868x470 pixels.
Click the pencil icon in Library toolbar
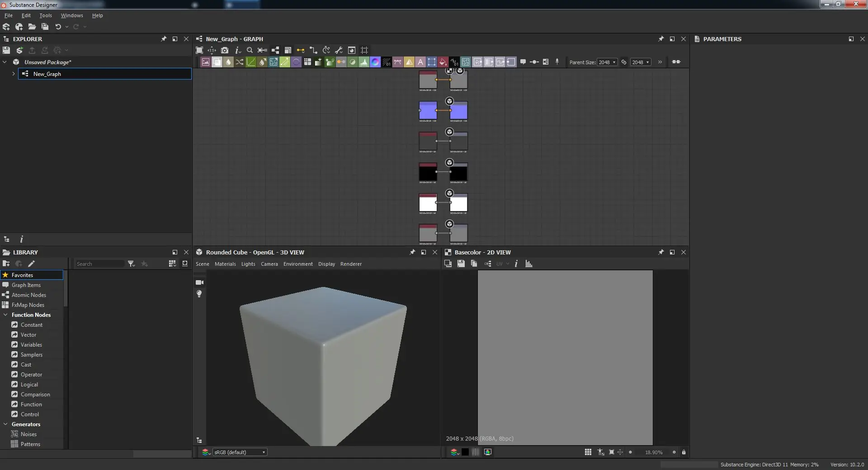[31, 264]
